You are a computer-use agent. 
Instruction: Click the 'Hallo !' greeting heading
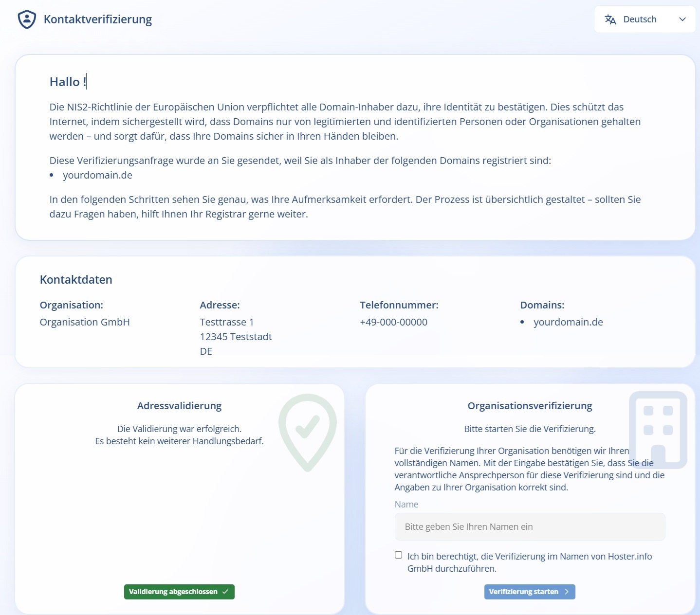tap(68, 82)
